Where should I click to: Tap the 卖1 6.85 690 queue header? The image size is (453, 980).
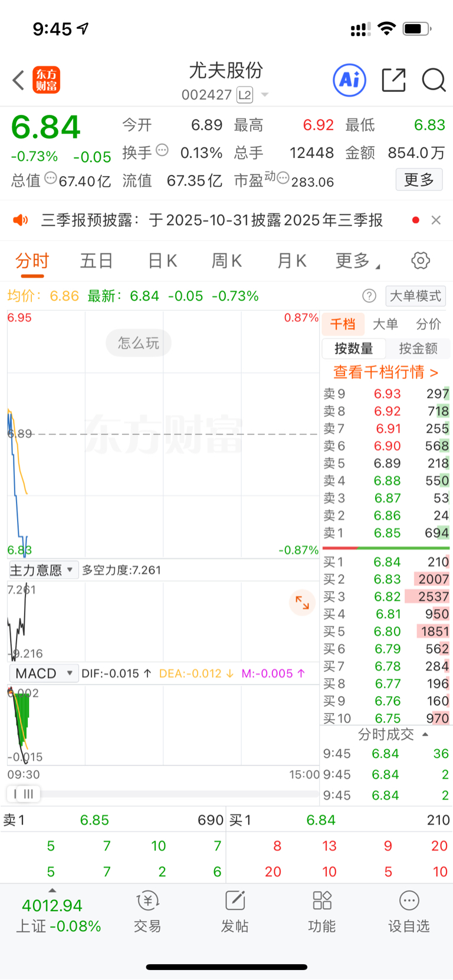[x=113, y=820]
